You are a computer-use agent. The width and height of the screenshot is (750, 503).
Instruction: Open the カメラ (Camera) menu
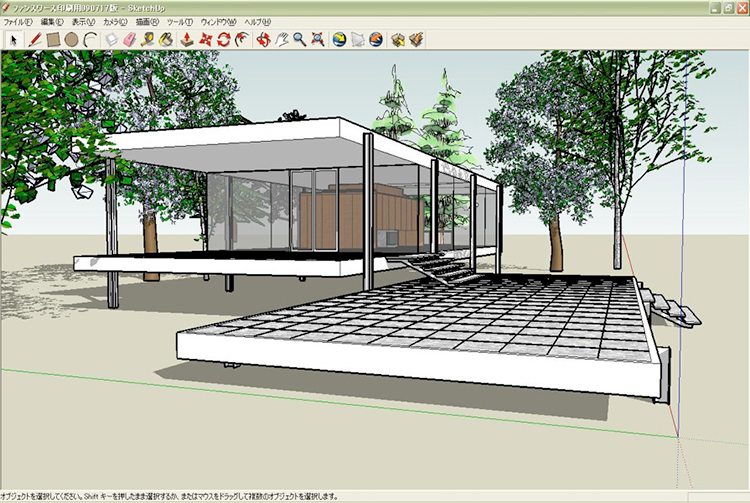[115, 21]
